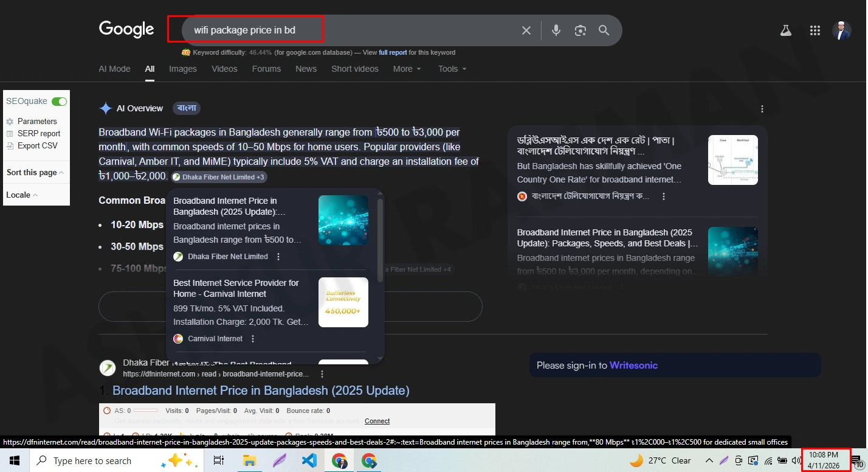Screen dimensions: 868x472
Task: Start voice search with microphone icon
Action: click(x=556, y=30)
